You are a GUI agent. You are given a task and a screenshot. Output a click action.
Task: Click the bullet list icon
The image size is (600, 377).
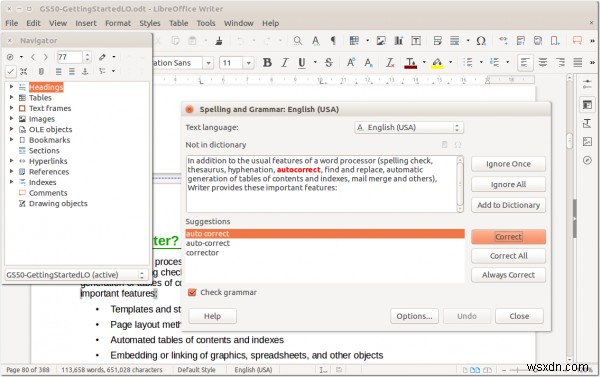468,62
